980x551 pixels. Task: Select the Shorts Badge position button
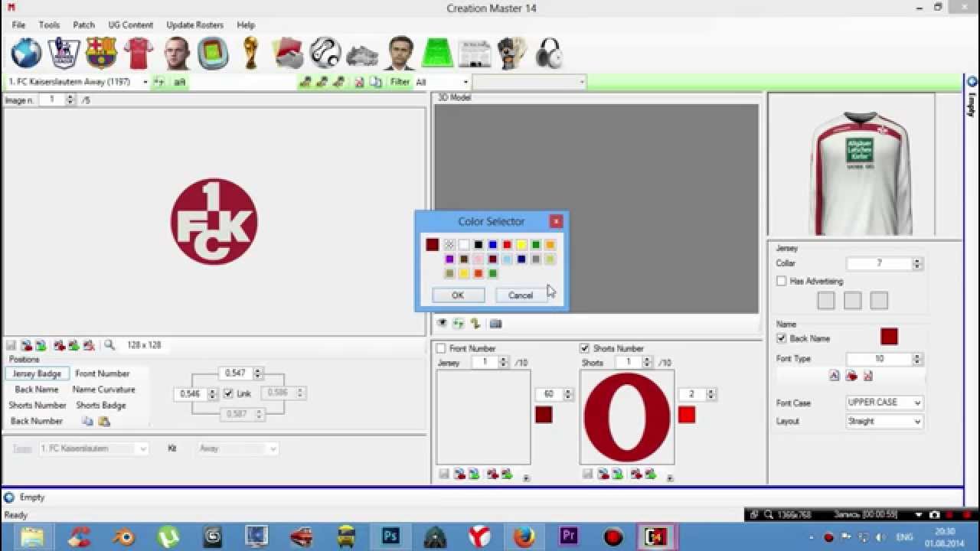[x=101, y=406]
